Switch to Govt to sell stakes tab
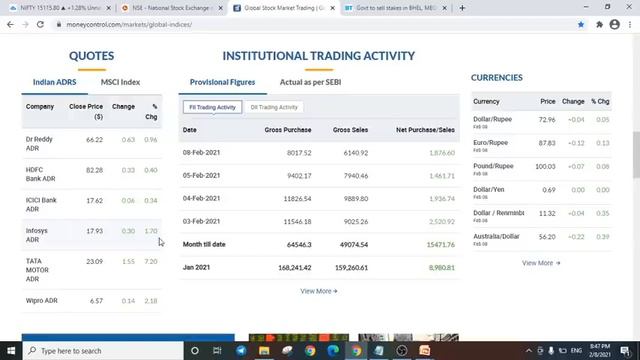 click(396, 8)
